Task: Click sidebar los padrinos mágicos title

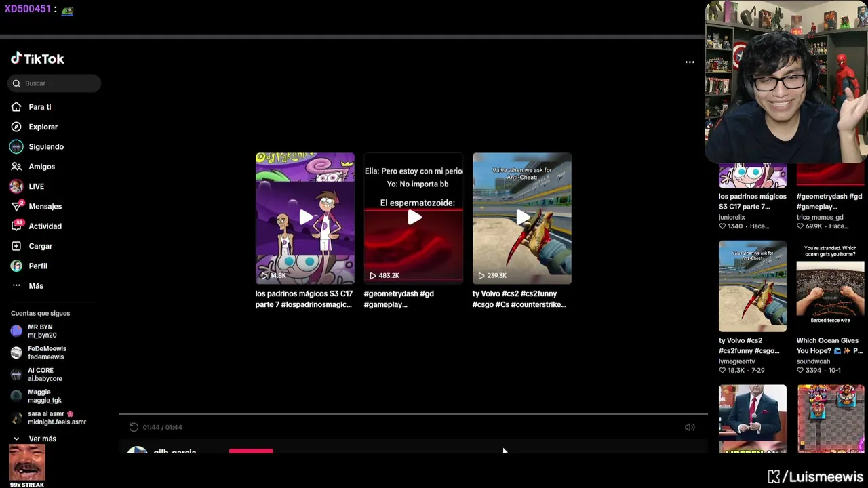Action: point(753,201)
